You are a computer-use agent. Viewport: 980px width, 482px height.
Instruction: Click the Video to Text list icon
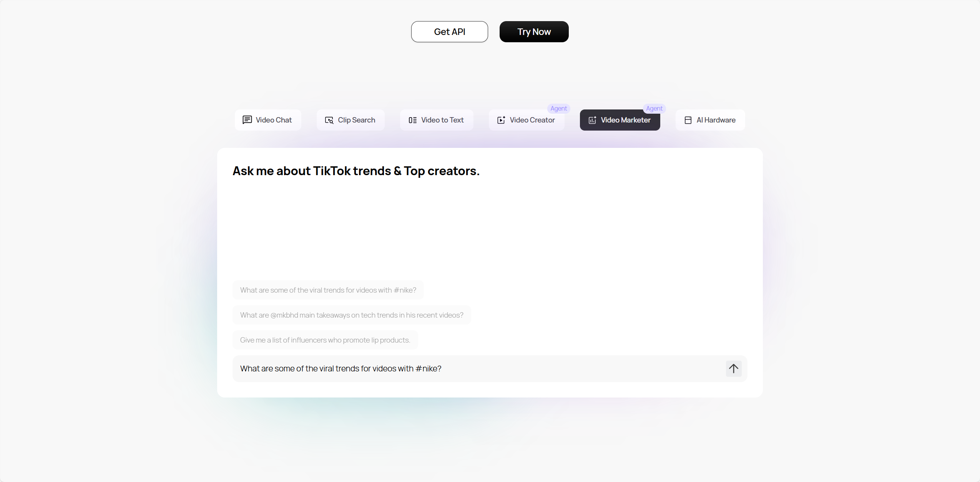tap(413, 120)
